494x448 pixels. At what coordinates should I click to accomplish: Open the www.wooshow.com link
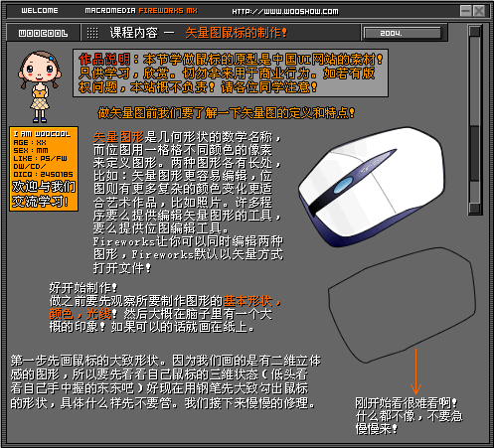click(285, 12)
